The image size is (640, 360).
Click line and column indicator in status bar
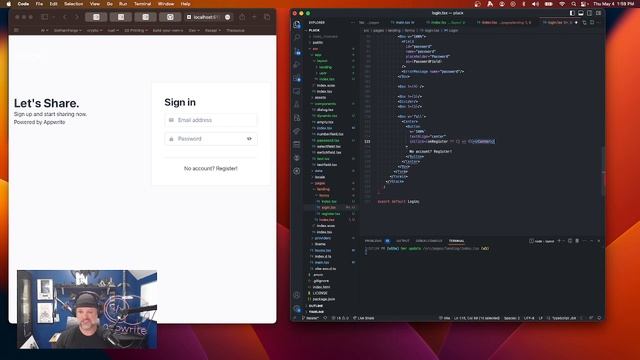pyautogui.click(x=476, y=318)
